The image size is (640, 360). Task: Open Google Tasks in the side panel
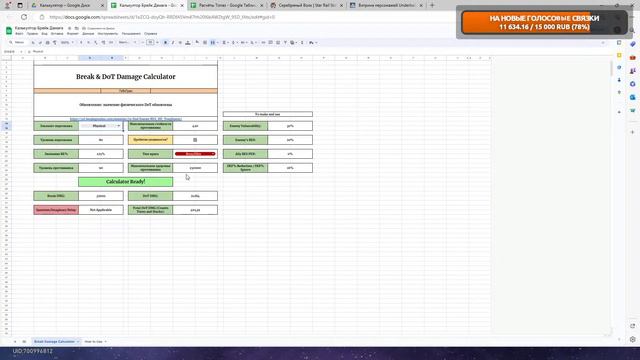(619, 67)
